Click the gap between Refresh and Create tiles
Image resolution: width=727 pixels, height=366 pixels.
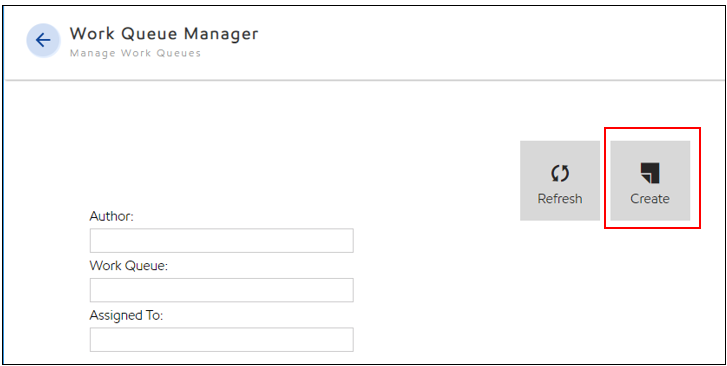[x=605, y=180]
